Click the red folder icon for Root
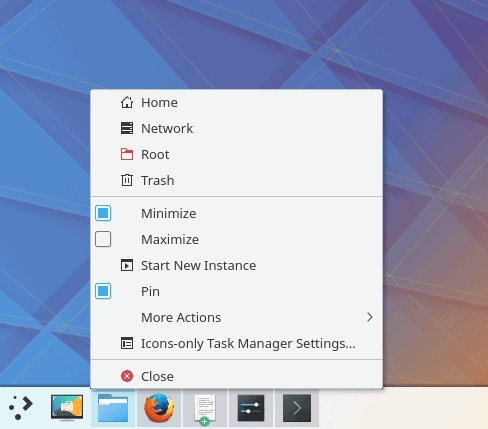The image size is (488, 429). (127, 154)
